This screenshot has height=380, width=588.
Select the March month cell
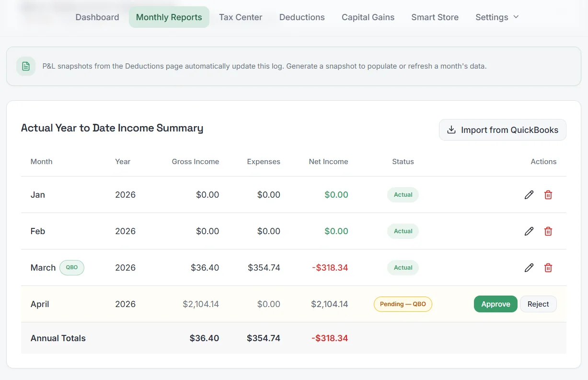[43, 268]
